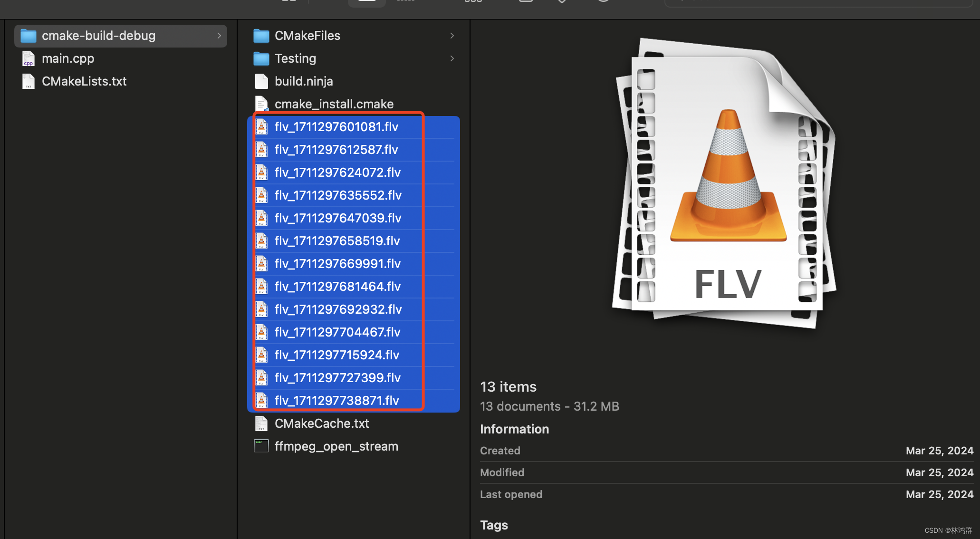Click VLC icon of flv_1711297612587.flv
The image size is (980, 539).
coord(261,150)
